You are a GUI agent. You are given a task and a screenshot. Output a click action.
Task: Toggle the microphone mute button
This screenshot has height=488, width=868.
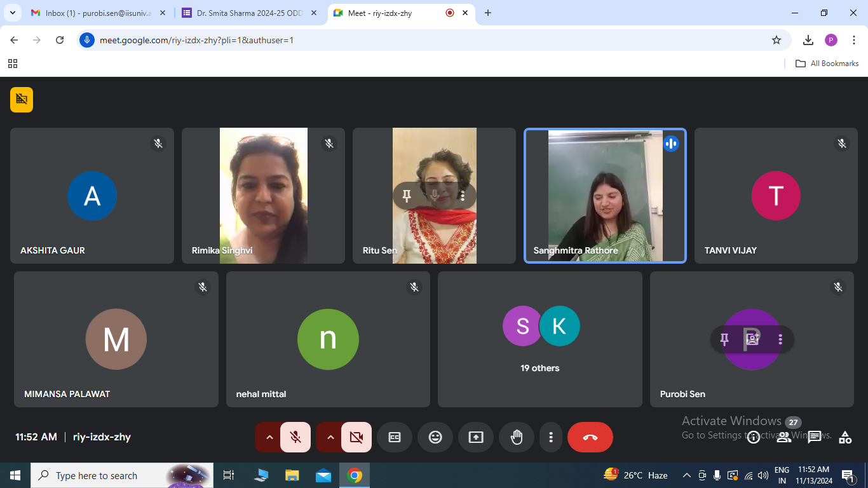tap(295, 437)
